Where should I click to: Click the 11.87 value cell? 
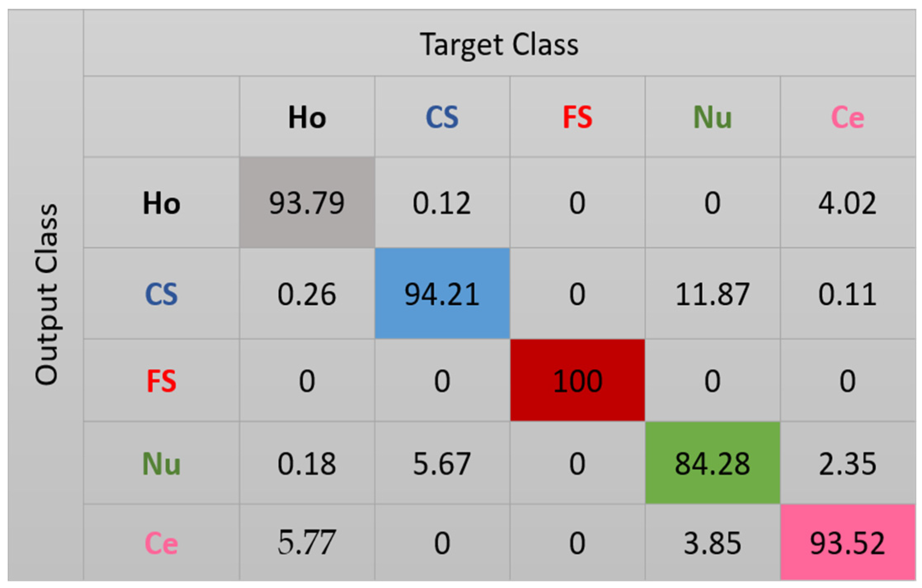712,294
